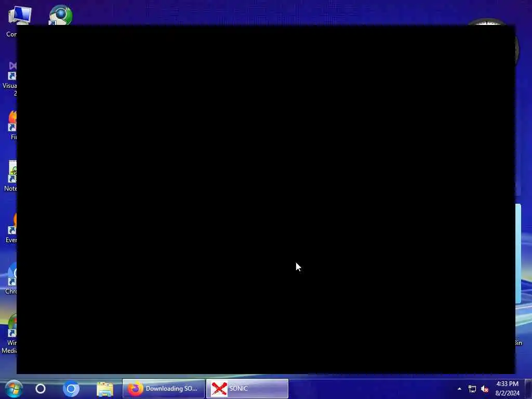The image size is (532, 399).
Task: Select the Everything desktop shortcut
Action: (x=11, y=228)
